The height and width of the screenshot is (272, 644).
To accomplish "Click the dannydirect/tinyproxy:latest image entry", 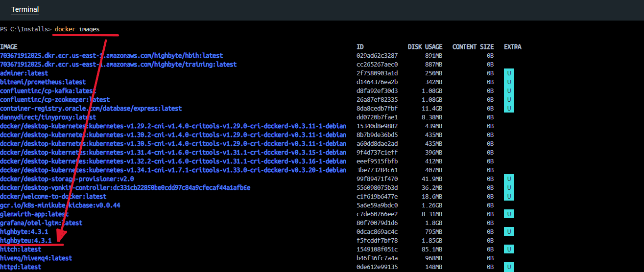I will 48,117.
